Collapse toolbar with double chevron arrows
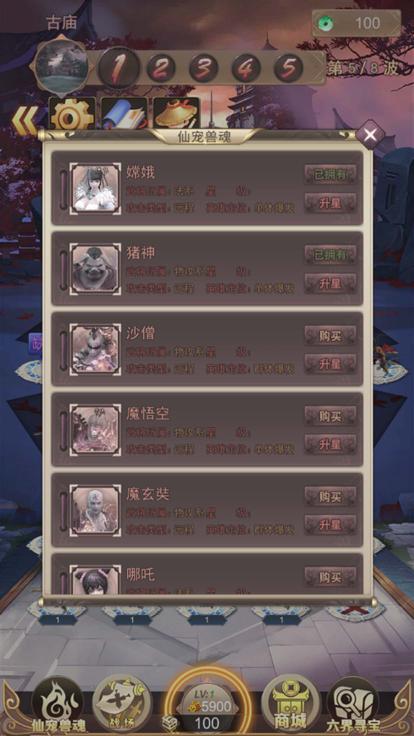Screen dimensions: 414x736 pyautogui.click(x=24, y=120)
